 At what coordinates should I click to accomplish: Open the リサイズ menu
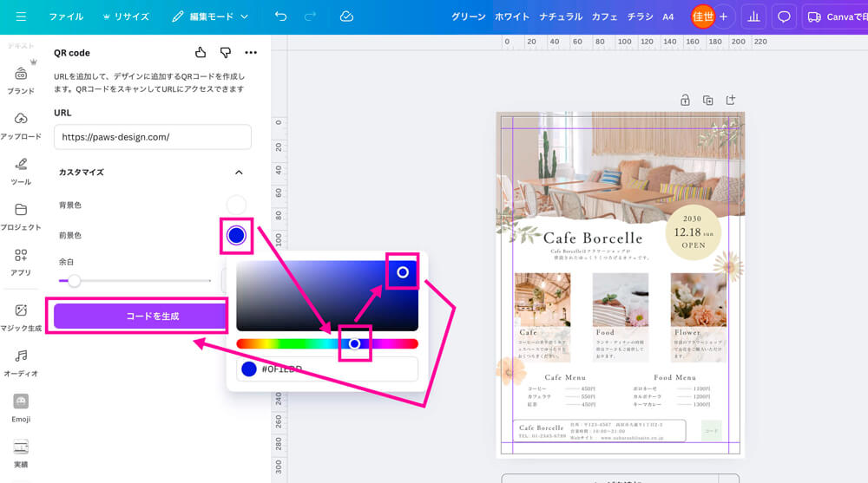[126, 16]
